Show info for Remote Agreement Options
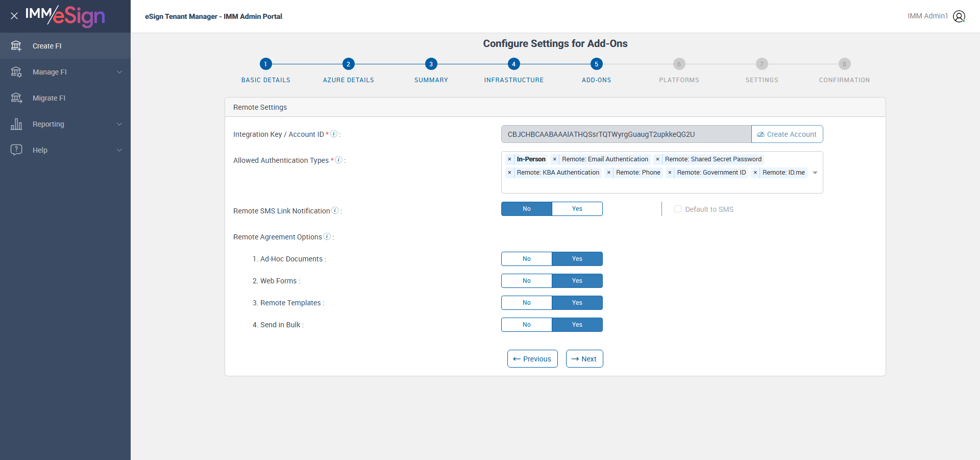The height and width of the screenshot is (460, 980). (x=327, y=236)
